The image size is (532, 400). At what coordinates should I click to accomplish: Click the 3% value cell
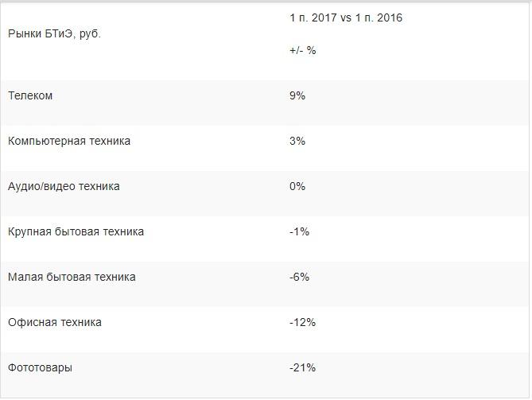click(x=297, y=142)
